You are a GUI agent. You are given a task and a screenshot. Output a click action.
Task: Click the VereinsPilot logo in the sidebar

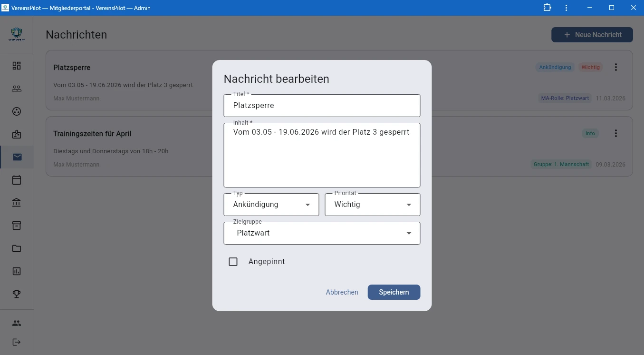(17, 34)
